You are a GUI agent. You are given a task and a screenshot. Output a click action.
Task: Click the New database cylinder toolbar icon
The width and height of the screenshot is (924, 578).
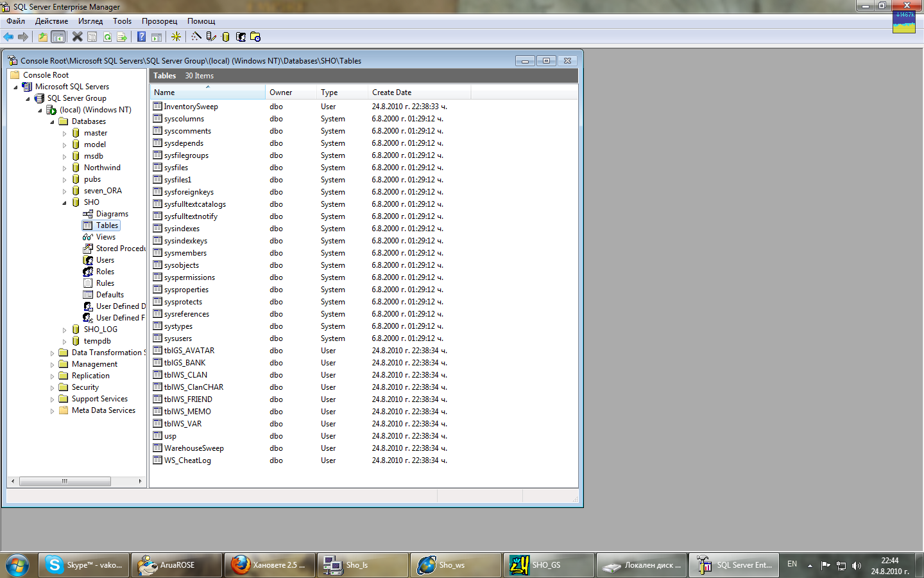225,37
